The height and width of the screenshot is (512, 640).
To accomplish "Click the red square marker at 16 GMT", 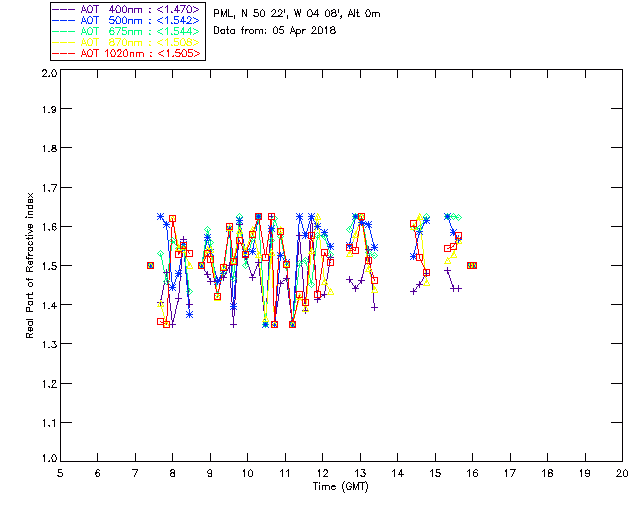I will tap(472, 265).
